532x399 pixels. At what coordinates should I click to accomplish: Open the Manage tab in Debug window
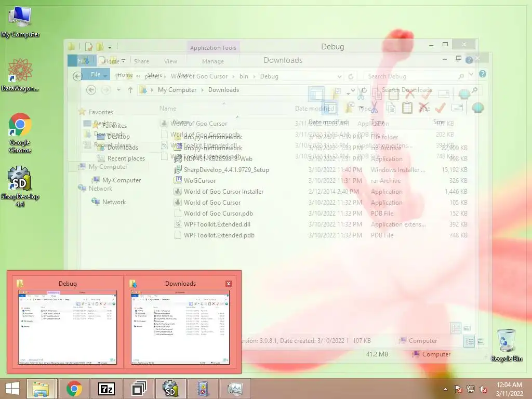[x=212, y=61]
